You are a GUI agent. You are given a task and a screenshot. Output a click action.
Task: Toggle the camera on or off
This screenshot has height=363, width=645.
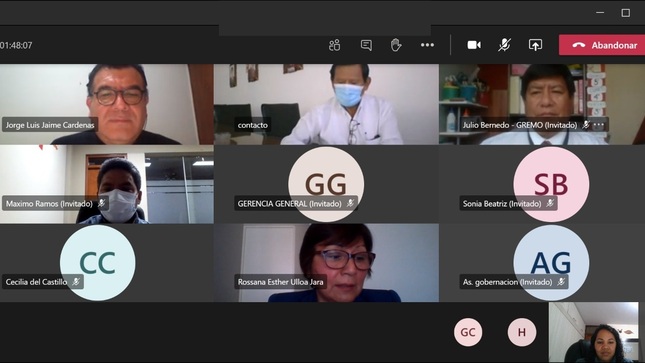474,45
